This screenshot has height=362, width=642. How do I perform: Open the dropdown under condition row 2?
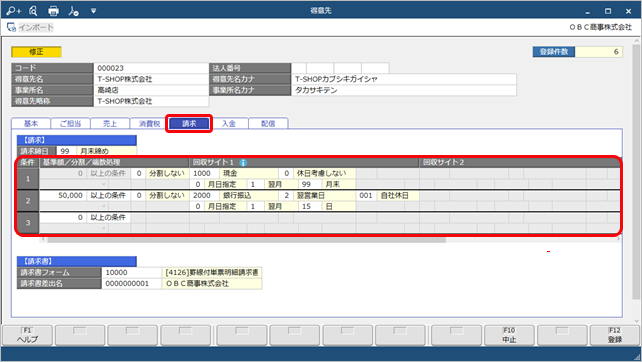point(104,206)
